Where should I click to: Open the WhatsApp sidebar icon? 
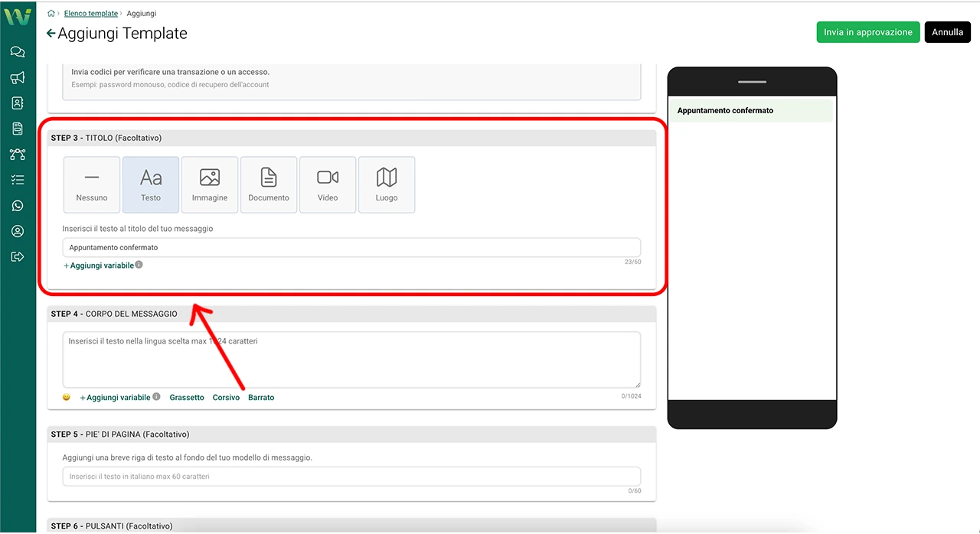[x=18, y=206]
